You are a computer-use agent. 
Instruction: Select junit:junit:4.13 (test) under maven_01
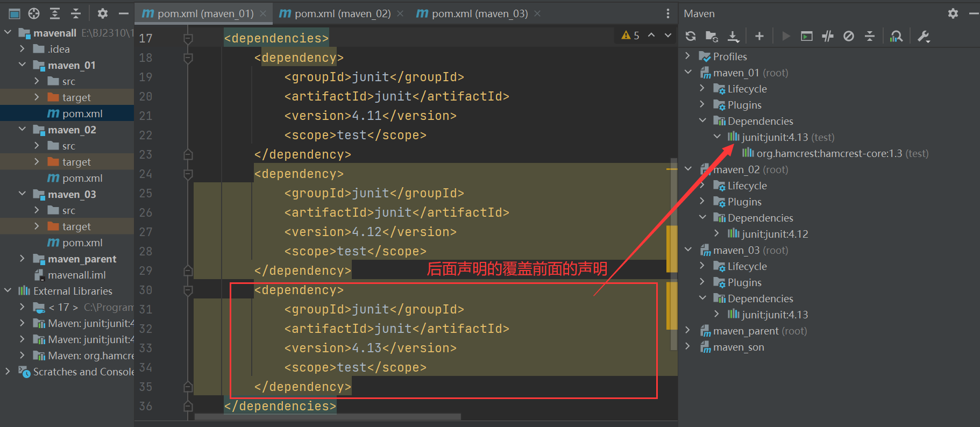pos(781,137)
